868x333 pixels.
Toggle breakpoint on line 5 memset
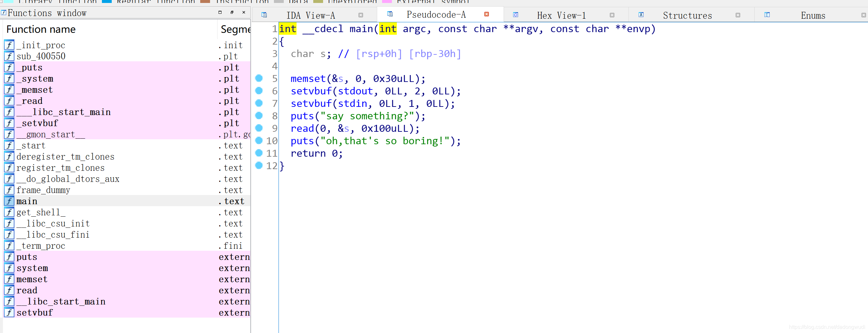259,78
